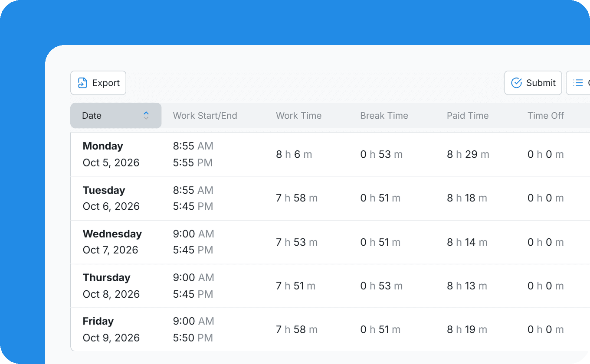Viewport: 590px width, 364px height.
Task: Click the Time Off column header
Action: (546, 116)
